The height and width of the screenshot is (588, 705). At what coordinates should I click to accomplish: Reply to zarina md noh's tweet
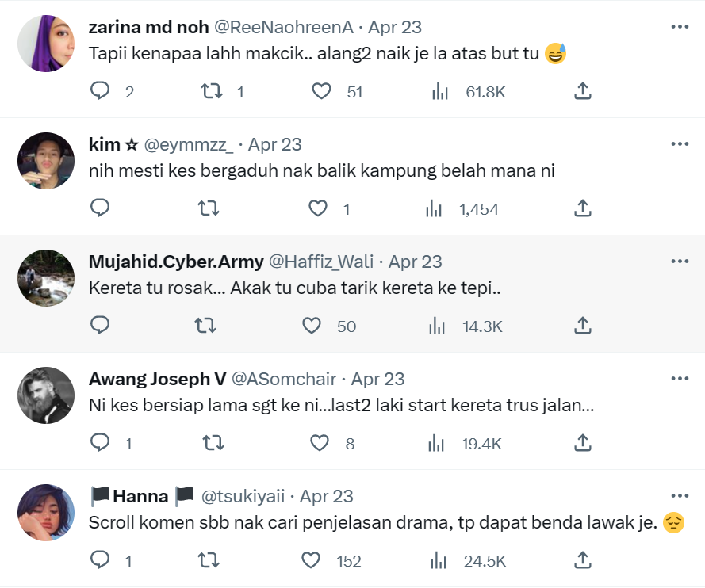coord(100,91)
